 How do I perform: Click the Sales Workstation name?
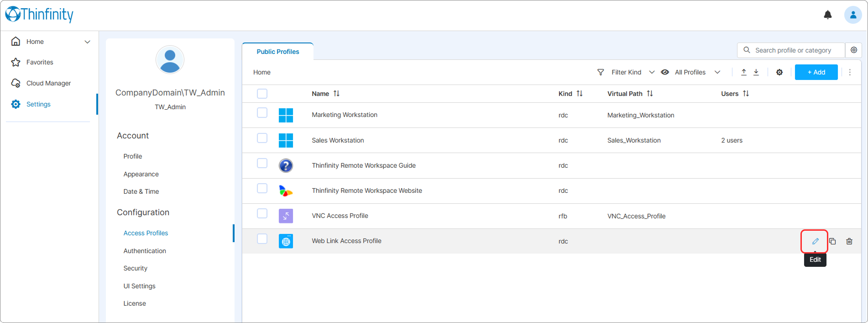(338, 140)
